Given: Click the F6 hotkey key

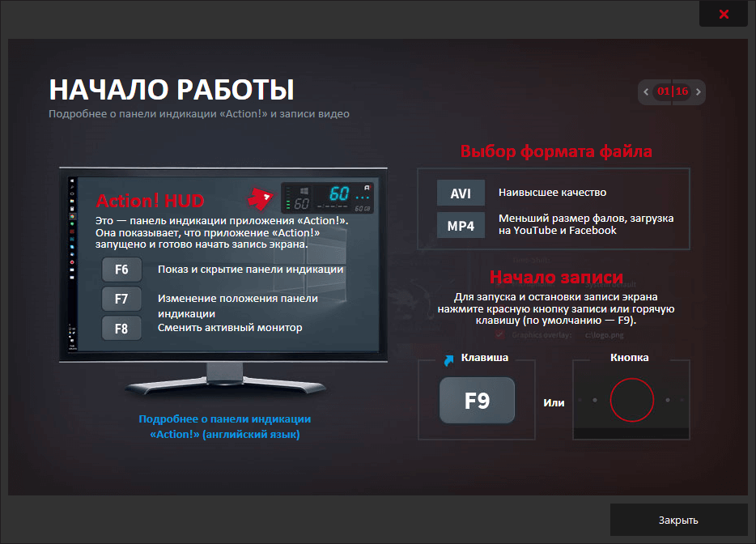Looking at the screenshot, I should (x=121, y=269).
